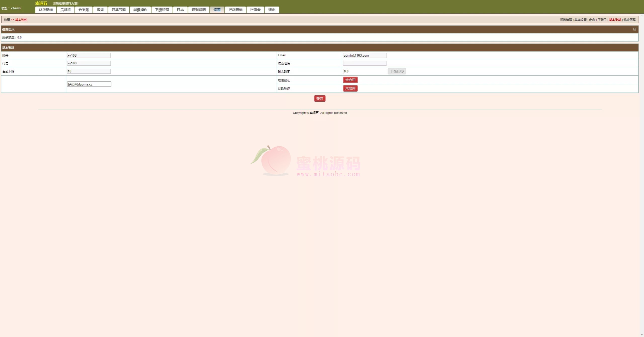
Task: Open the 总货明细 tab
Action: point(46,10)
